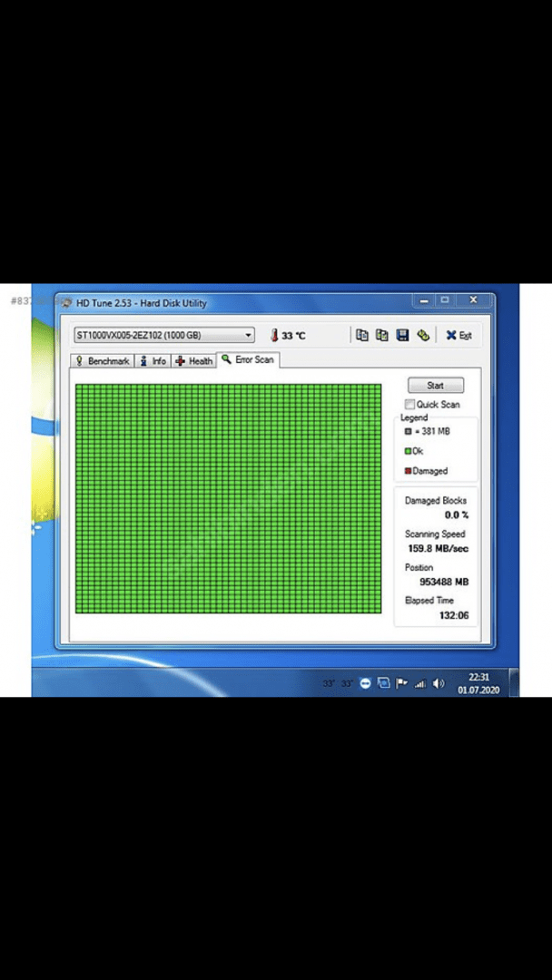This screenshot has height=980, width=552.
Task: Open the ST1000VX005 drive dropdown
Action: [164, 335]
